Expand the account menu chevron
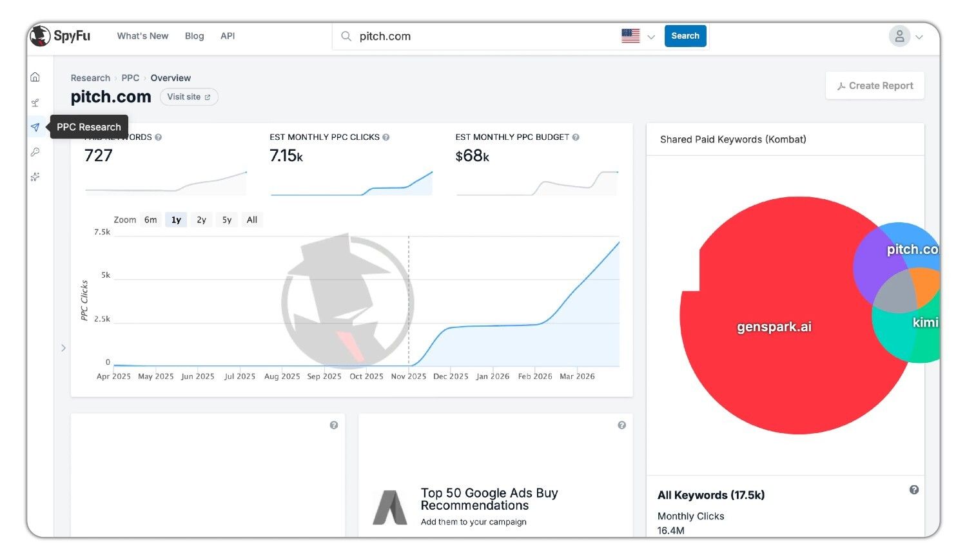The width and height of the screenshot is (967, 560). tap(919, 37)
